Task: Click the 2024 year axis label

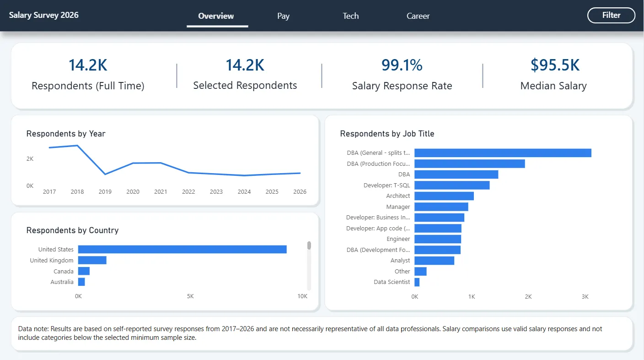Action: coord(244,191)
